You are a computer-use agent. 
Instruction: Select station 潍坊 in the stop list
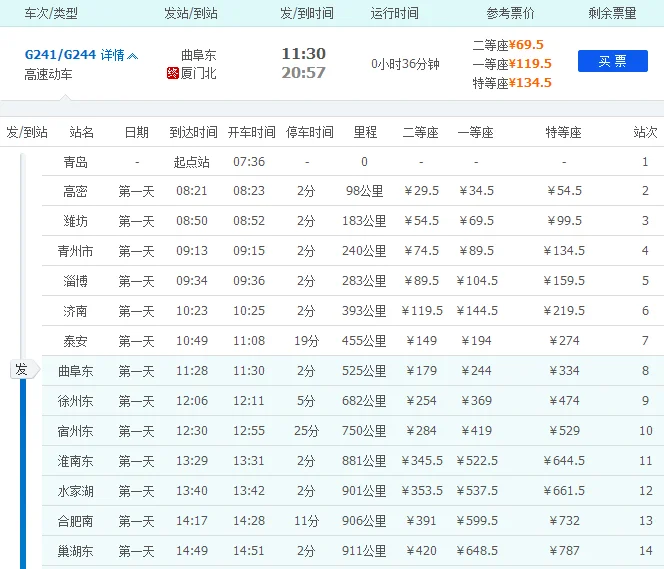(75, 221)
